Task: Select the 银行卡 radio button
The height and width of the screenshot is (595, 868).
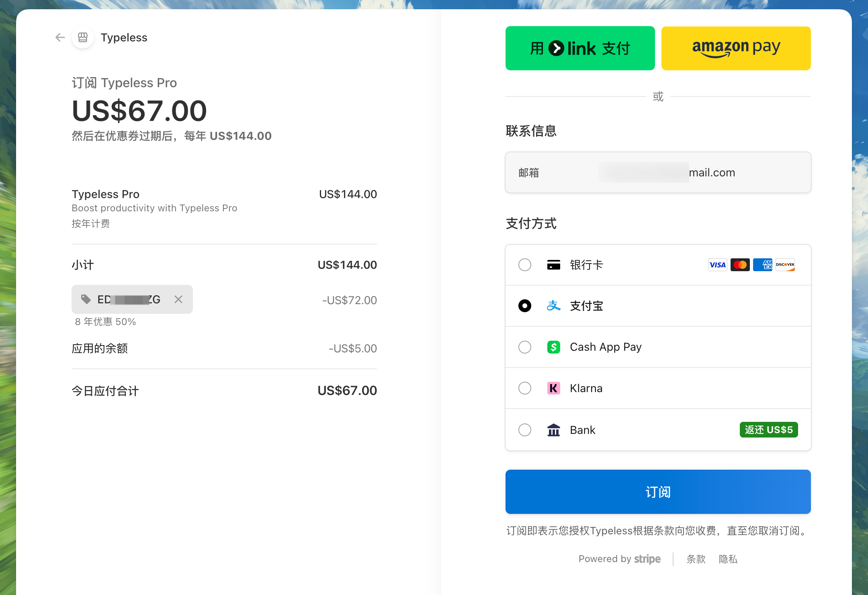Action: pos(524,265)
